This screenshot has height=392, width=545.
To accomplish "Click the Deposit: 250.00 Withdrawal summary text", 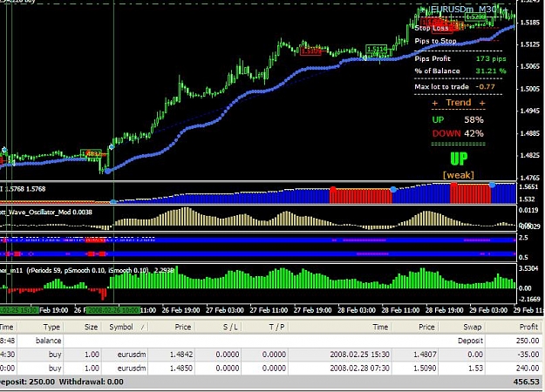I will click(61, 382).
